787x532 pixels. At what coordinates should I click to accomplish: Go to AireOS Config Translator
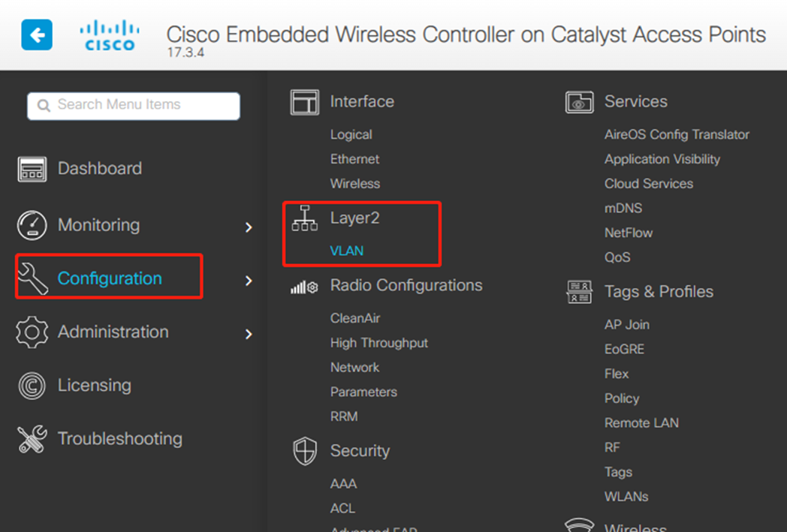tap(677, 135)
